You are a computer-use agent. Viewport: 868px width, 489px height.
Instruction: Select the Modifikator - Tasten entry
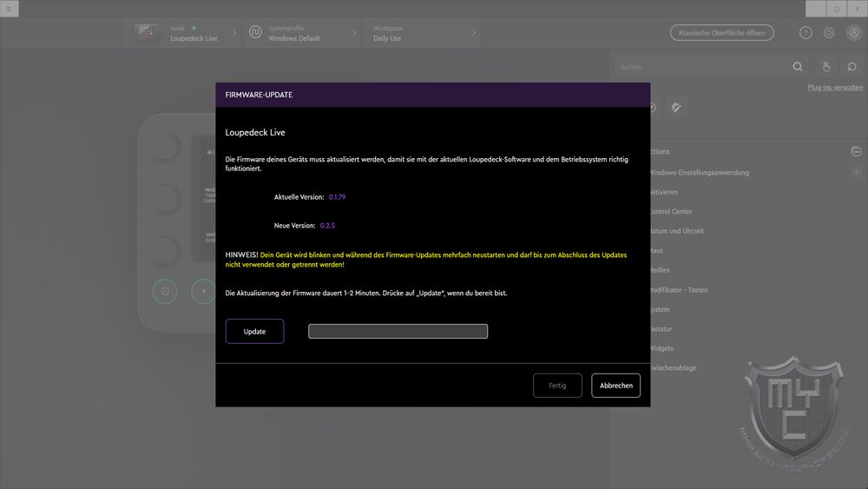tap(679, 289)
